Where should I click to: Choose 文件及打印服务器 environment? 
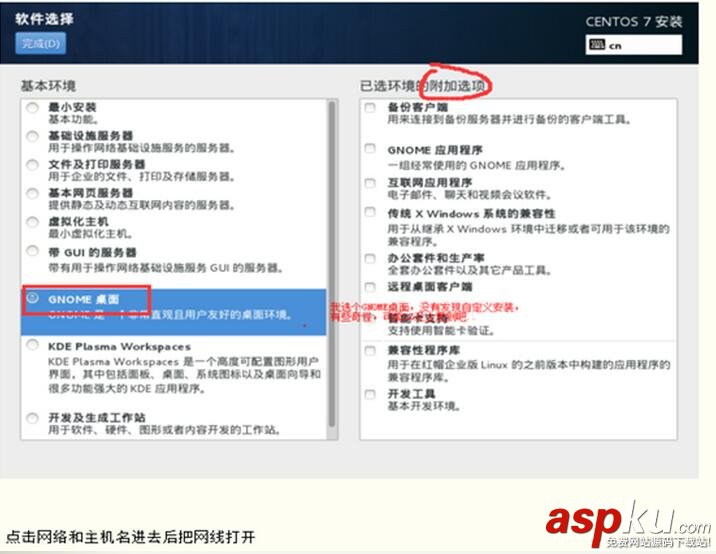[32, 164]
